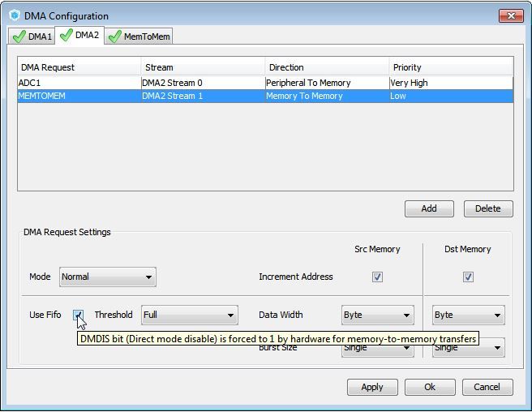Click the Apply button
Image resolution: width=532 pixels, height=412 pixels.
pos(372,387)
